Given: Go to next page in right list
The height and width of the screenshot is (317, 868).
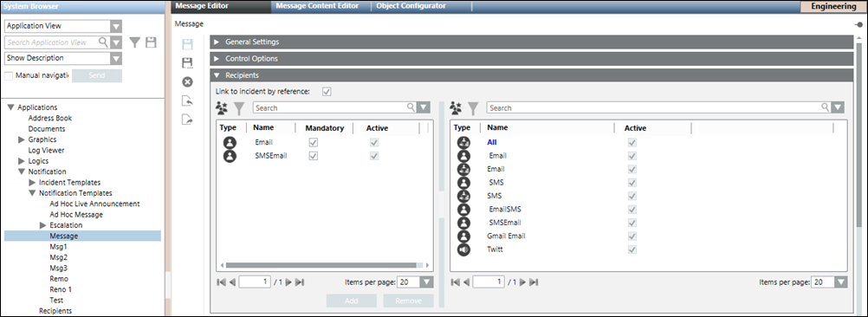Looking at the screenshot, I should pos(522,282).
